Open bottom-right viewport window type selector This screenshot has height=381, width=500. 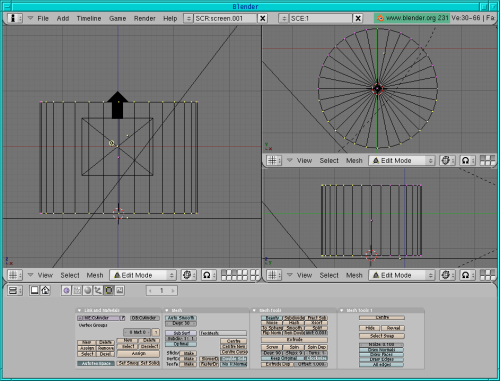point(274,275)
